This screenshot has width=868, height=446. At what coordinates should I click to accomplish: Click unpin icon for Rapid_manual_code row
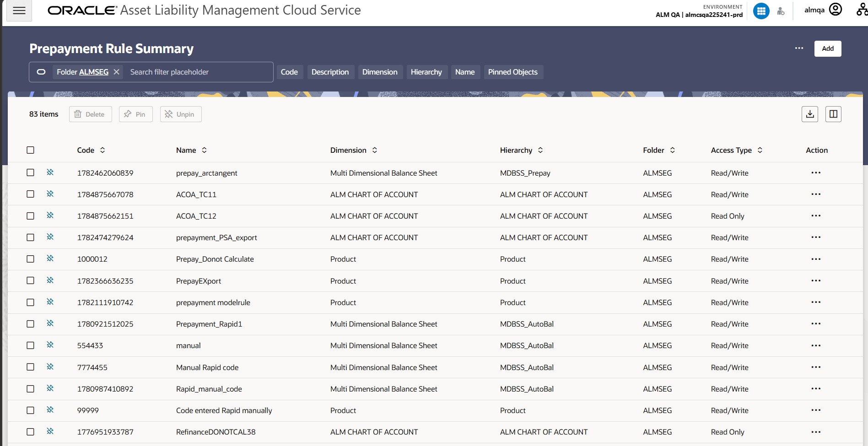tap(50, 388)
